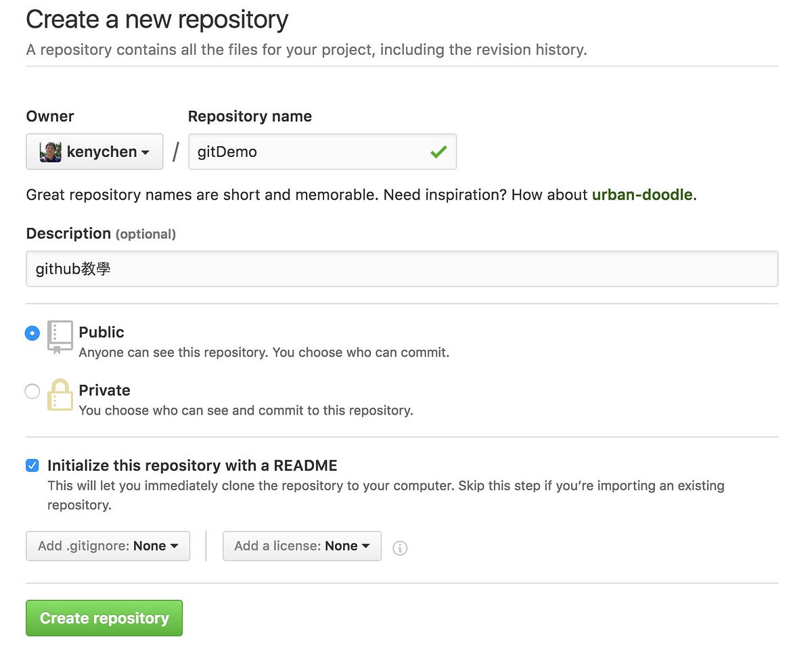Screen dimensions: 812x660
Task: Expand the Add a license dropdown
Action: 302,546
